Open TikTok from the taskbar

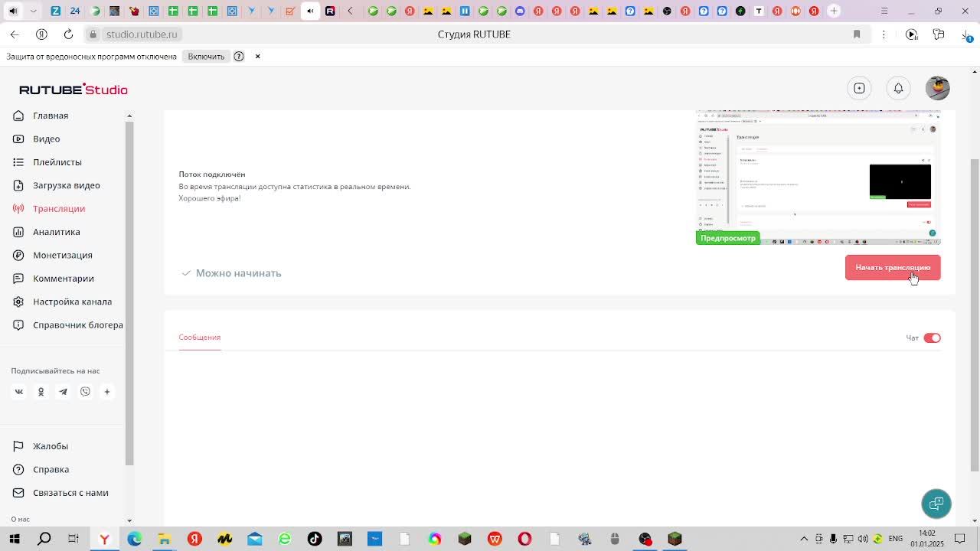315,539
